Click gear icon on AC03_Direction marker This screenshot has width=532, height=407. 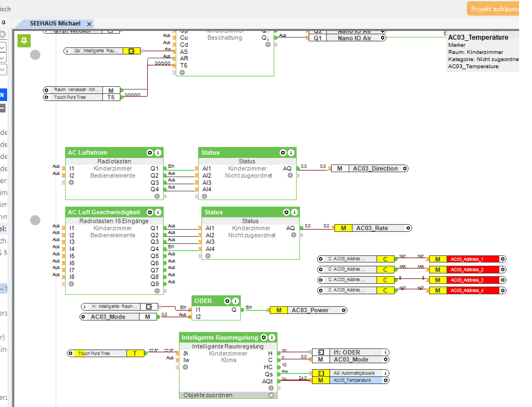[405, 169]
